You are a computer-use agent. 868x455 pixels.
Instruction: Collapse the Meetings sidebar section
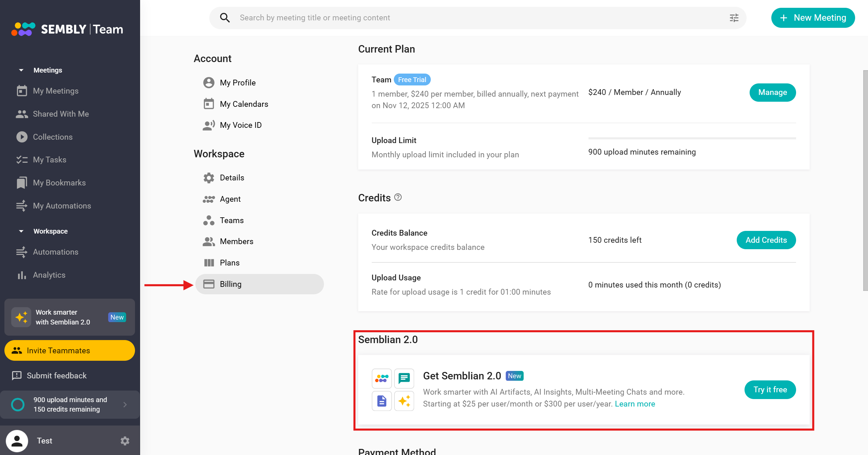[x=21, y=70]
